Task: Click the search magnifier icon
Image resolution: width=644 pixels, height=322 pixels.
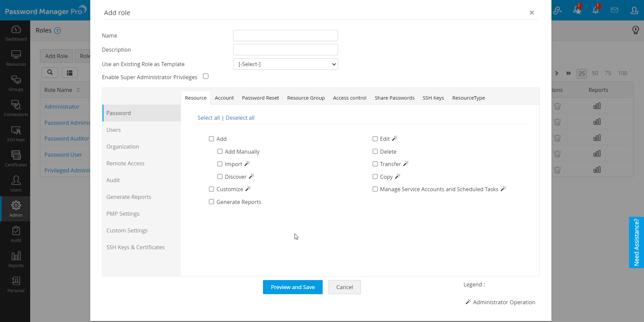Action: pos(50,72)
